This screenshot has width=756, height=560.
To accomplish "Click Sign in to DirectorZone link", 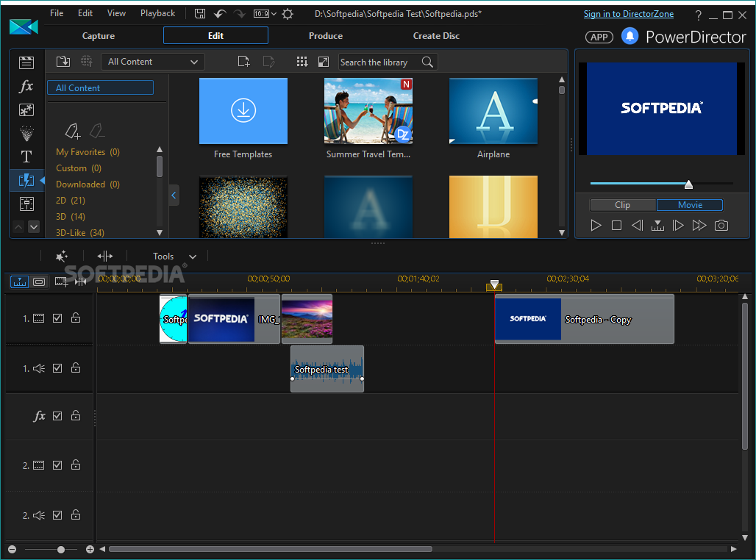I will click(x=629, y=14).
